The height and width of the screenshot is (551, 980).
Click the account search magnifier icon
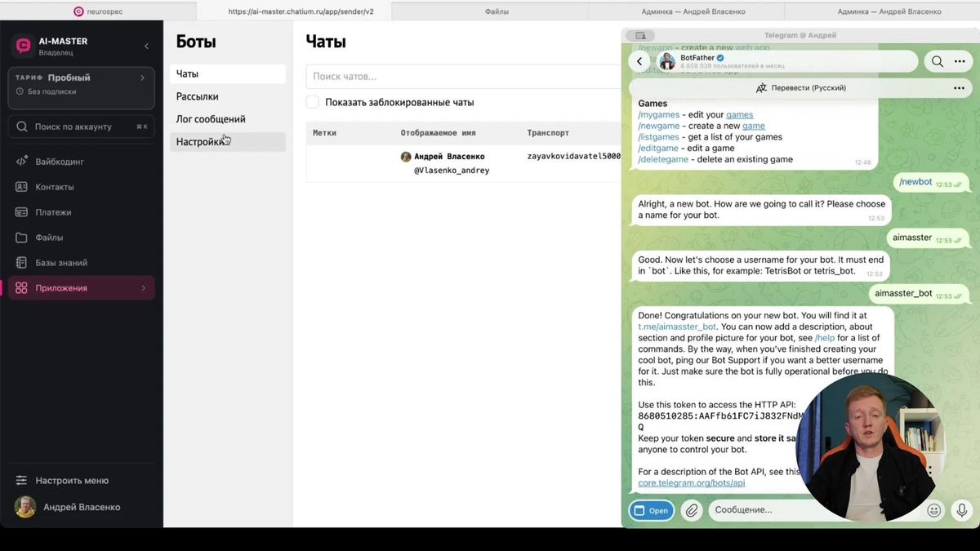click(x=22, y=127)
